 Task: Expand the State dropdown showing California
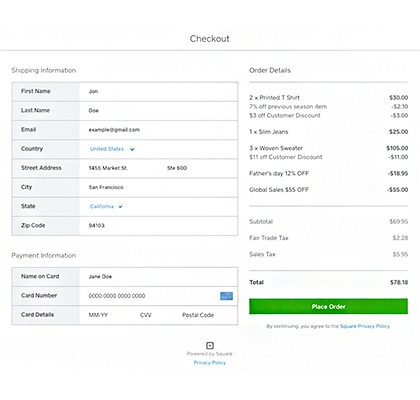(x=106, y=206)
